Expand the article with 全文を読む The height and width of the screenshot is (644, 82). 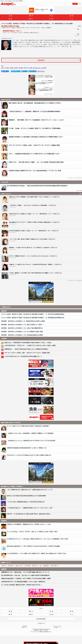41,60
